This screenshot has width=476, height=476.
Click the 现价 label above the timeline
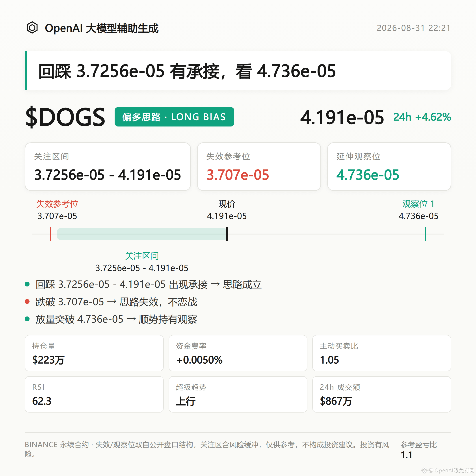227,204
